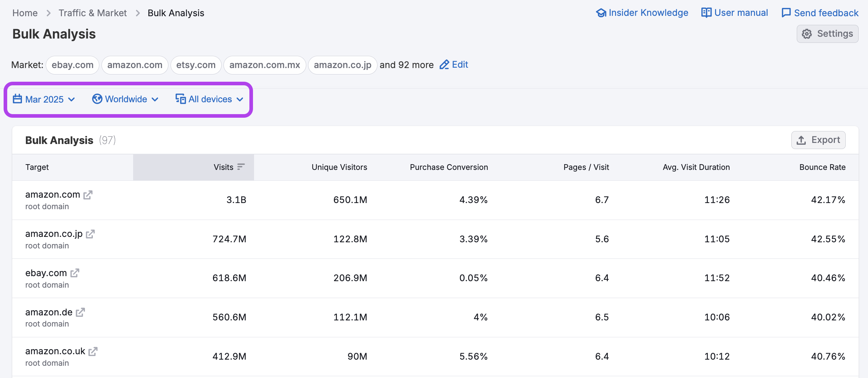The width and height of the screenshot is (868, 378).
Task: Expand the Worldwide location dropdown
Action: (125, 99)
